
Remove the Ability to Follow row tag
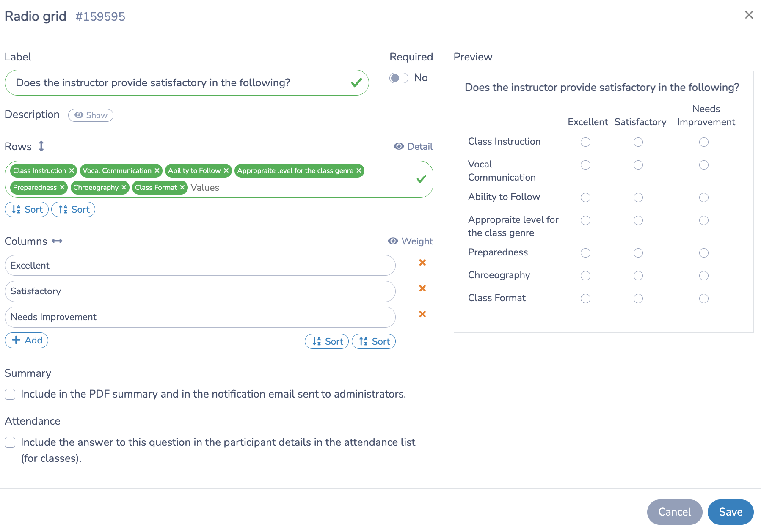coord(226,170)
